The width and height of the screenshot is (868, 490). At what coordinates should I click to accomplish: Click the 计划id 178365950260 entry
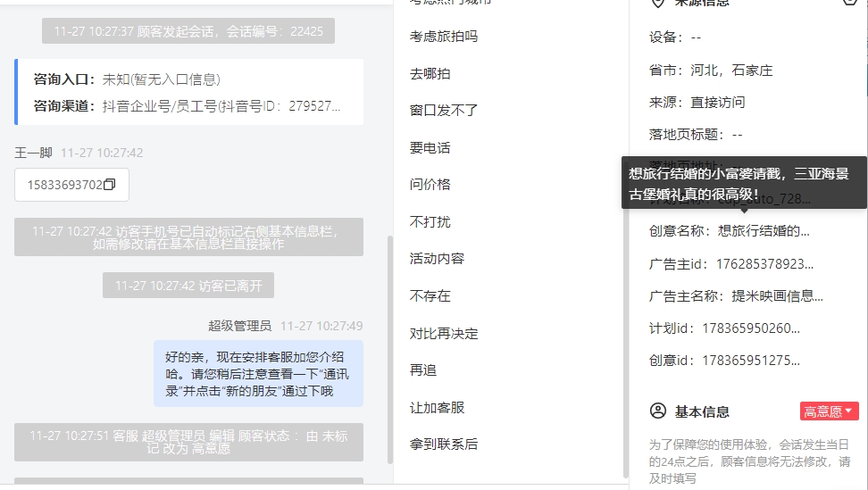pyautogui.click(x=724, y=328)
